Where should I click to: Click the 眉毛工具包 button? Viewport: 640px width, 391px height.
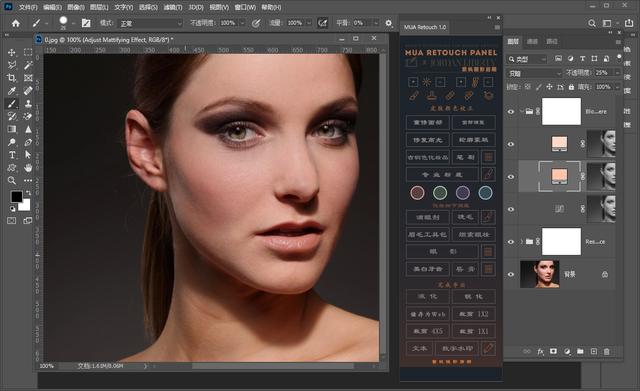427,234
